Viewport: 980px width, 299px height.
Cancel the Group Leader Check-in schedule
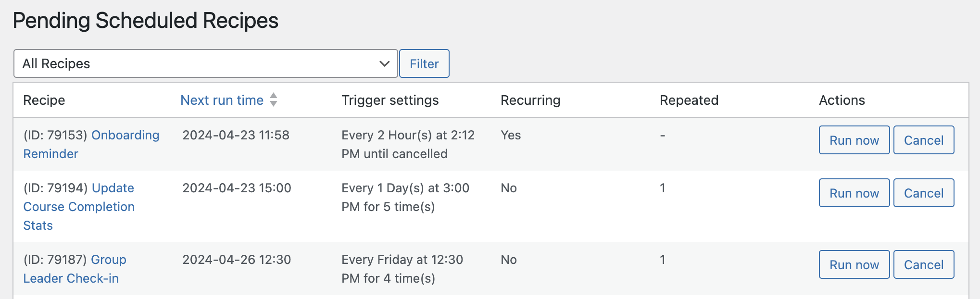(923, 264)
